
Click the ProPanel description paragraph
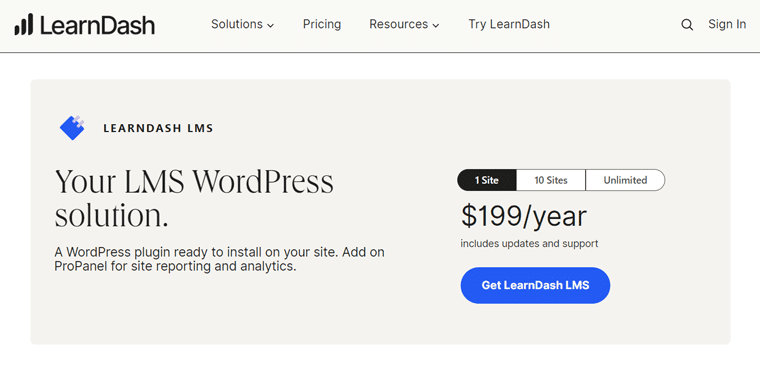(x=219, y=259)
